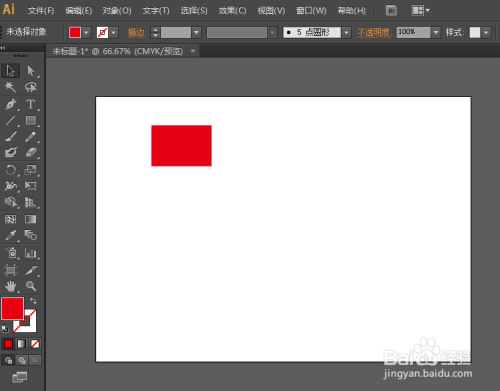Click the 描边 stroke panel link
The height and width of the screenshot is (391, 500).
click(x=136, y=33)
